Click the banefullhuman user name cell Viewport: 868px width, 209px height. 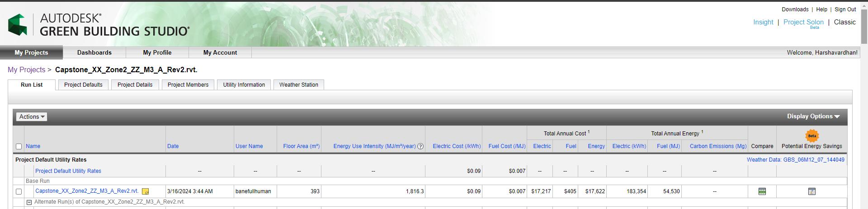point(253,191)
